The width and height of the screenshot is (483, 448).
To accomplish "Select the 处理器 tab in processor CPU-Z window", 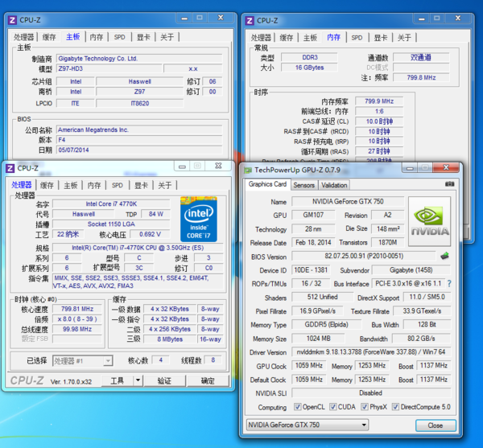I will (22, 185).
